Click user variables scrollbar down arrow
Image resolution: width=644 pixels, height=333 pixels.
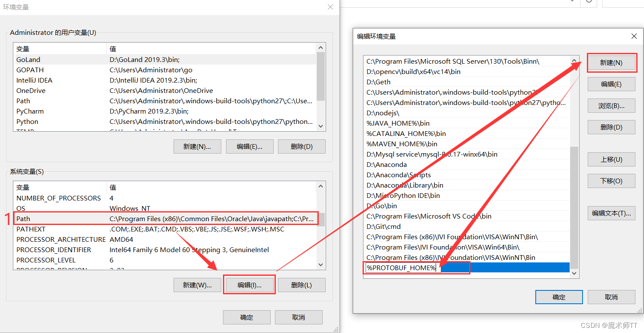pyautogui.click(x=320, y=126)
